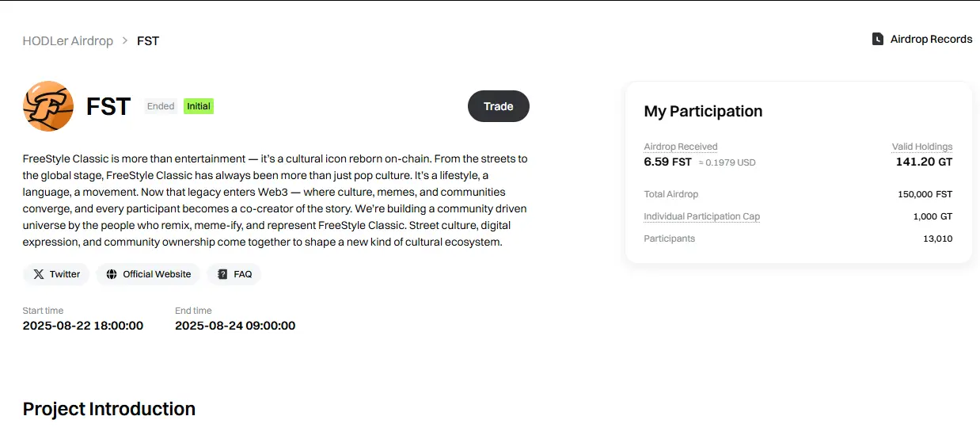Click Individual Participation Cap label

(702, 216)
